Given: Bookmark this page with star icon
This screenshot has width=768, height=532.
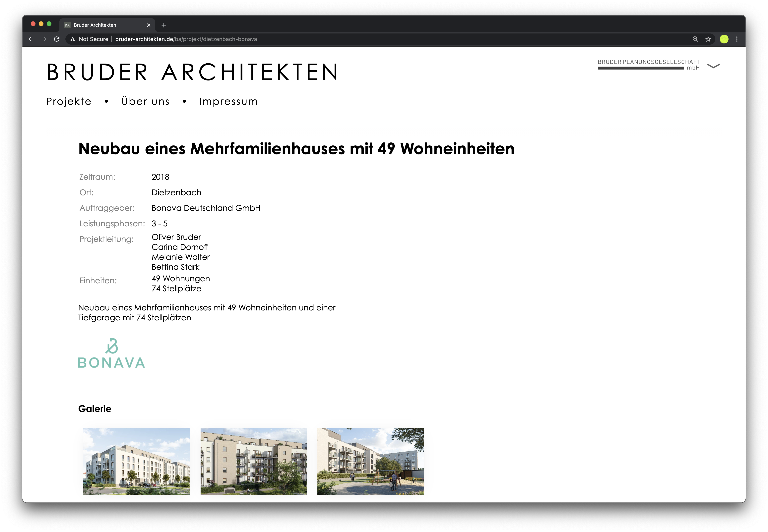Looking at the screenshot, I should 708,39.
